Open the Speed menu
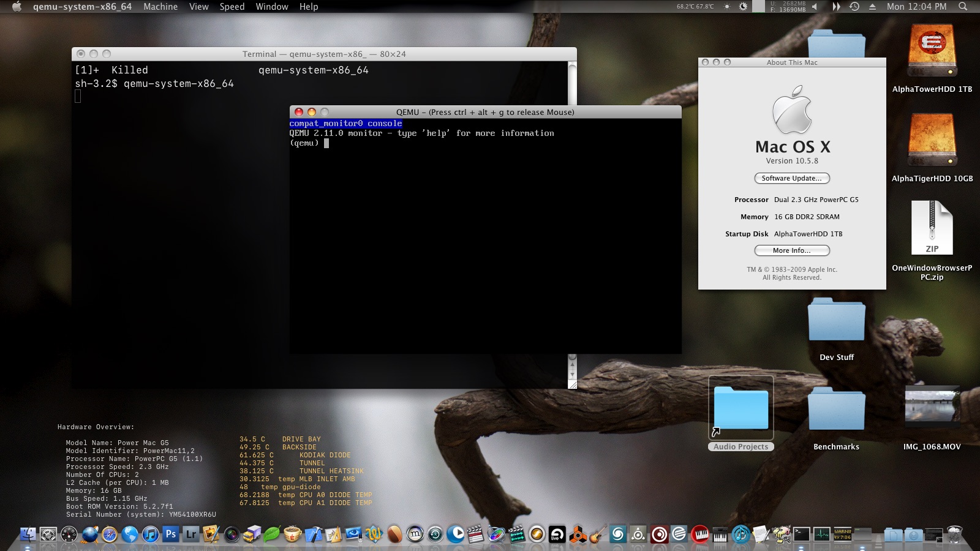The height and width of the screenshot is (551, 980). point(232,6)
